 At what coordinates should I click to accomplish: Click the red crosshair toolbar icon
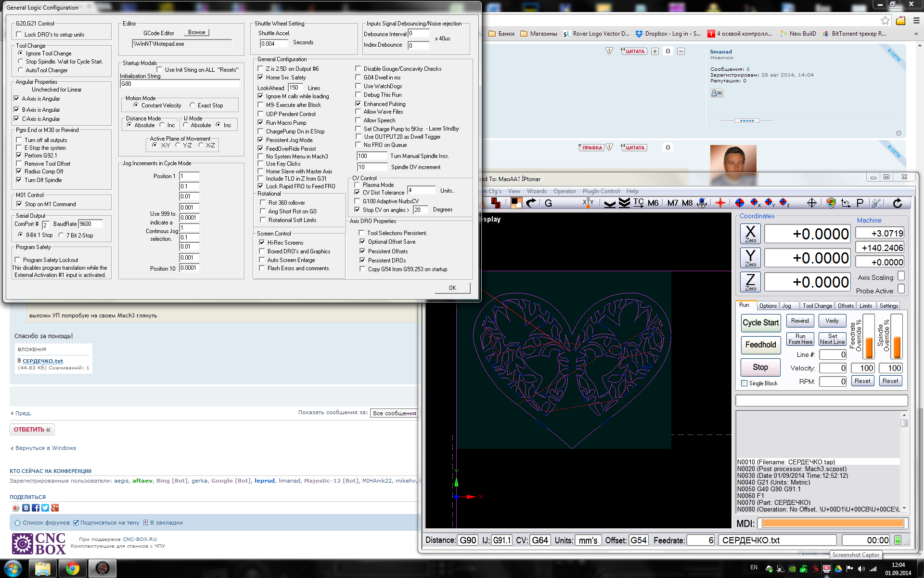tap(720, 203)
